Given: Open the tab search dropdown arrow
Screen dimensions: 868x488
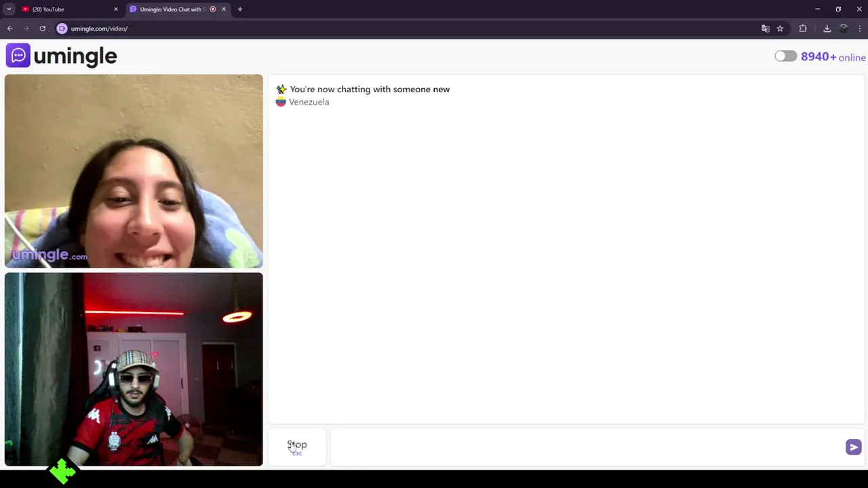Looking at the screenshot, I should coord(9,9).
